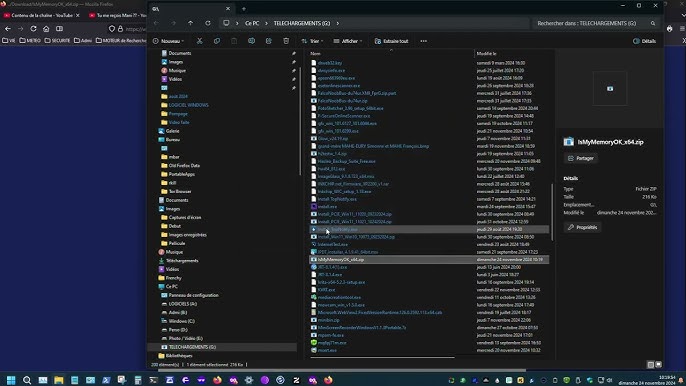Switch to the Contenu de la chaîne YouTube tab in Firefox
The image size is (686, 386).
(42, 15)
